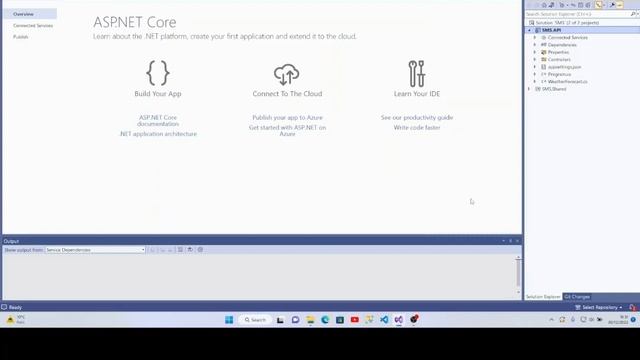Select appsettings.json file in Solution Explorer
This screenshot has width=640, height=360.
pyautogui.click(x=564, y=67)
